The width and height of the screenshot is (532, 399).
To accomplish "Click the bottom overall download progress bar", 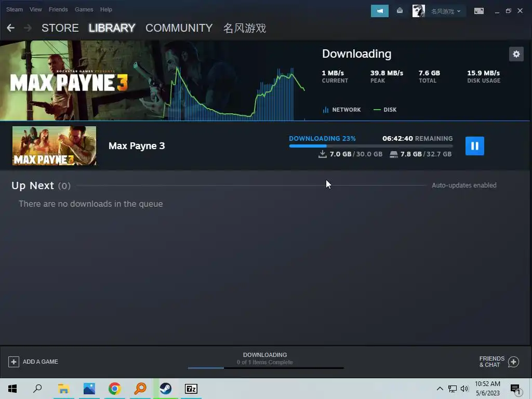I will [x=266, y=368].
